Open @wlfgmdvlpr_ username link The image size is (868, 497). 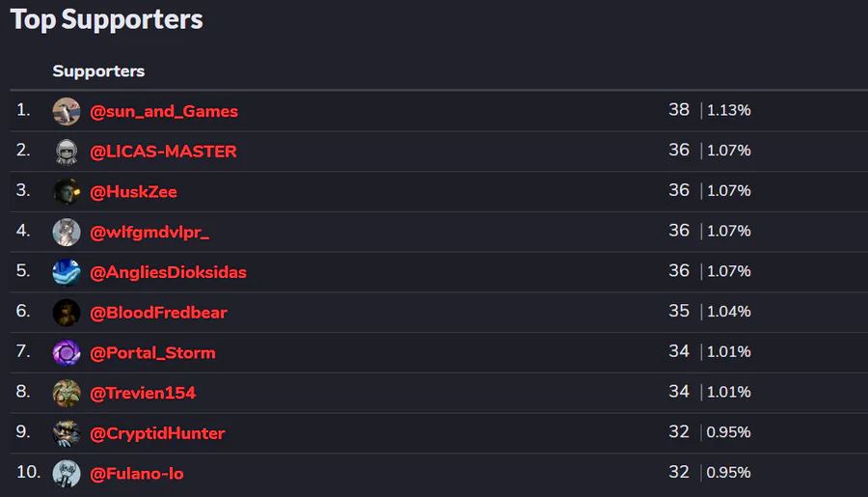pyautogui.click(x=149, y=232)
